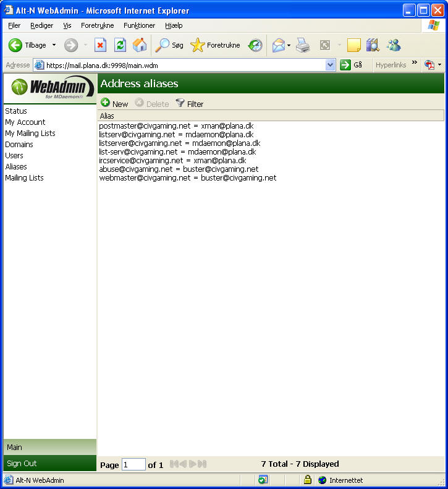Click the IE Stop button
The image size is (448, 489).
(x=100, y=45)
